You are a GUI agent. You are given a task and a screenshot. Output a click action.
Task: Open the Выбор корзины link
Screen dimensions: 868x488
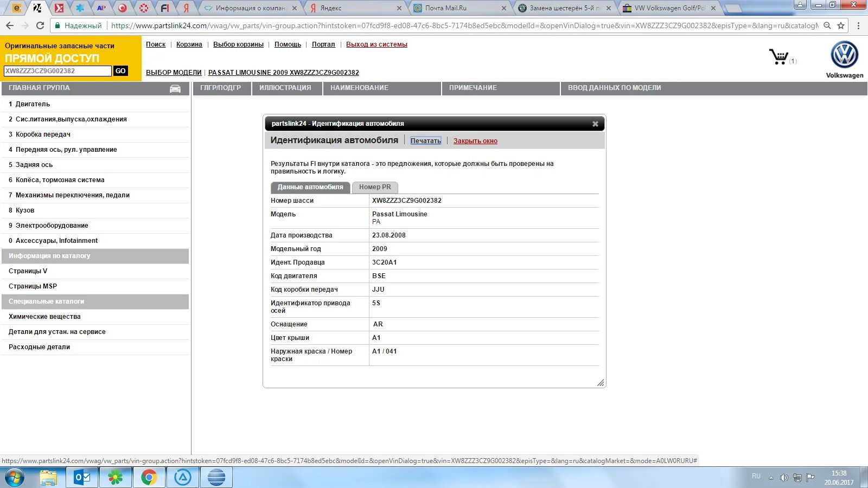238,44
